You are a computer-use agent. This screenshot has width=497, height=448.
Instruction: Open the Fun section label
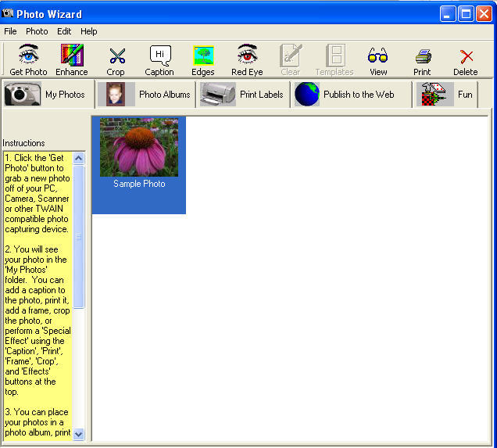[x=465, y=95]
